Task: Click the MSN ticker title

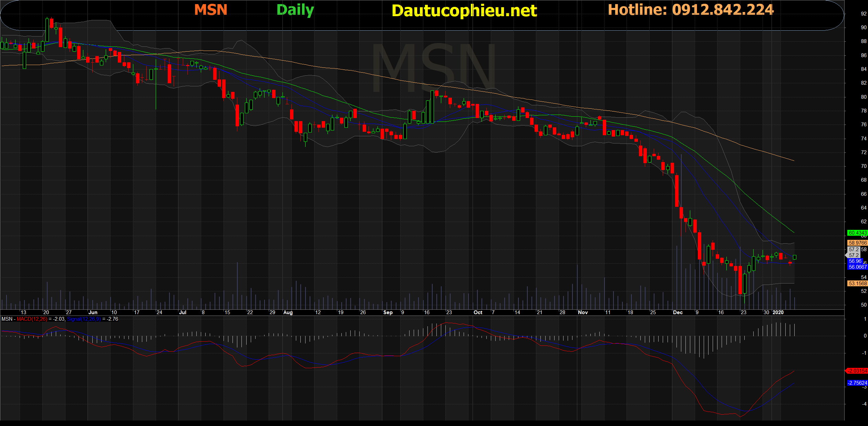Action: tap(211, 10)
